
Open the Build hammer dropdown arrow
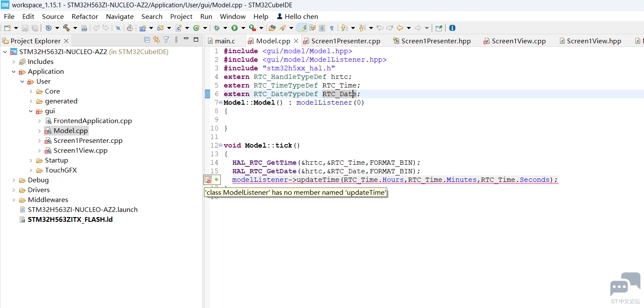(75, 28)
